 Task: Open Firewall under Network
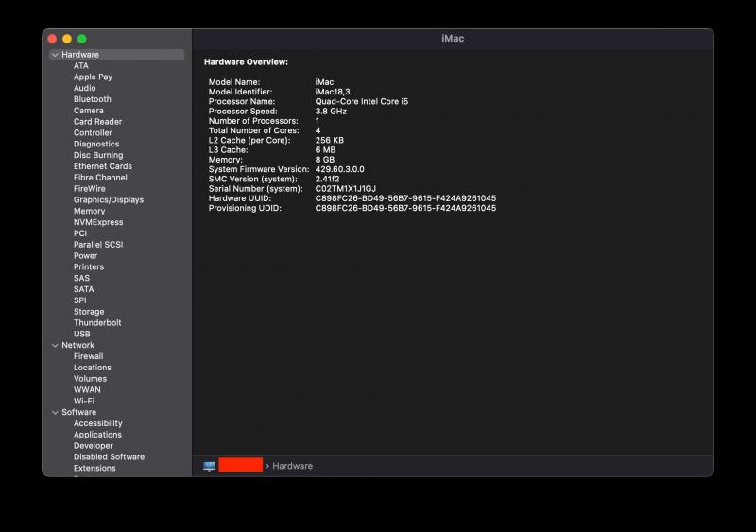tap(88, 356)
